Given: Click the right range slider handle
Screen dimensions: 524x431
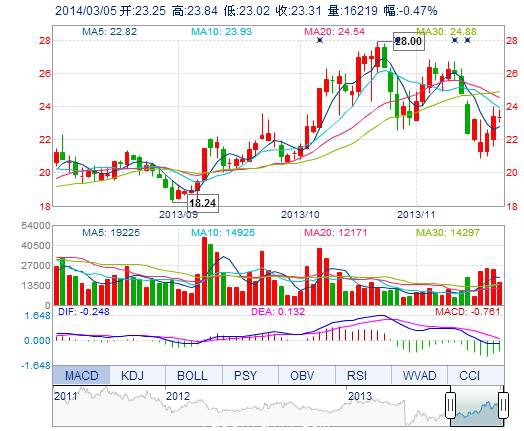Looking at the screenshot, I should coord(503,405).
